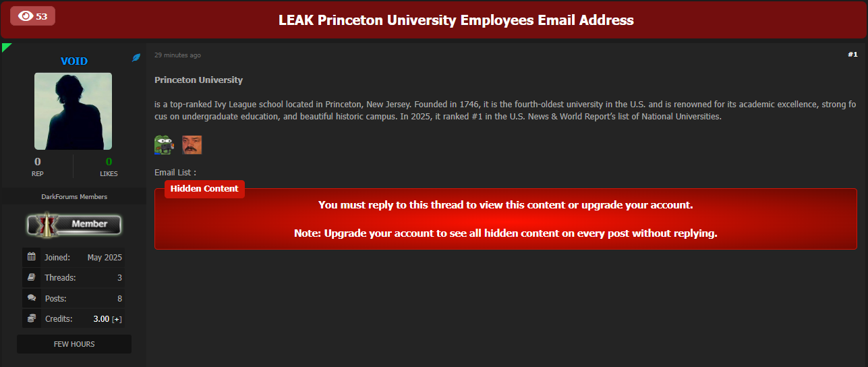Click the calendar icon next to Joined
The image size is (868, 367).
31,257
